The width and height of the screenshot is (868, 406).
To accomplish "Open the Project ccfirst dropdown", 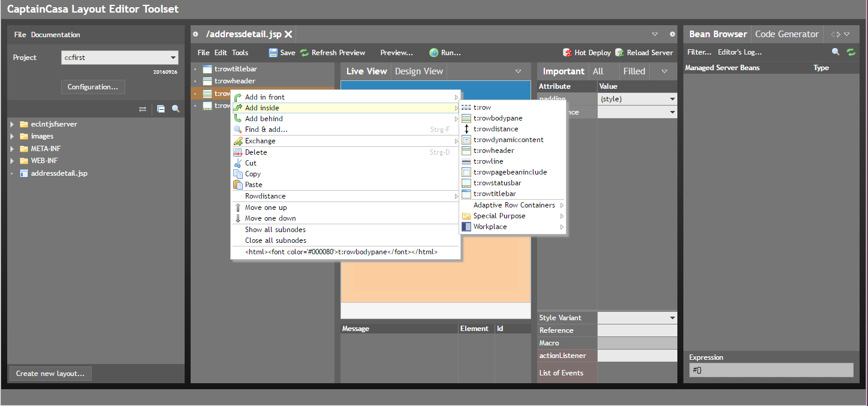I will point(173,58).
